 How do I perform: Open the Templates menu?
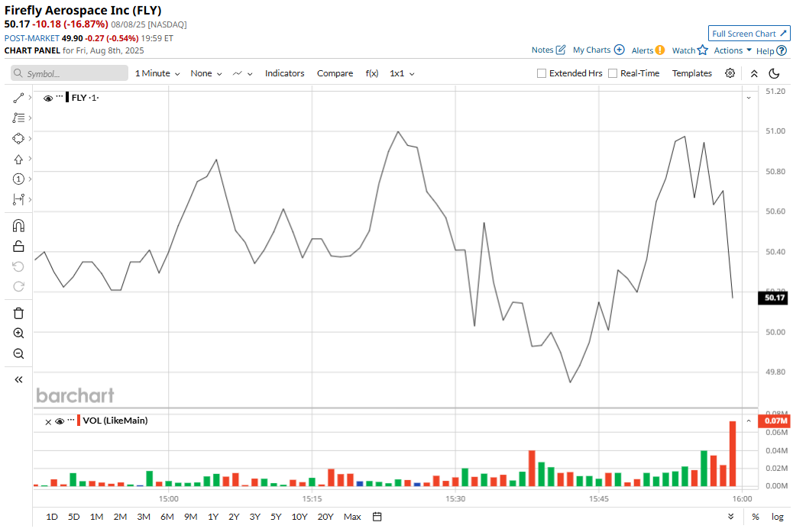(x=692, y=73)
